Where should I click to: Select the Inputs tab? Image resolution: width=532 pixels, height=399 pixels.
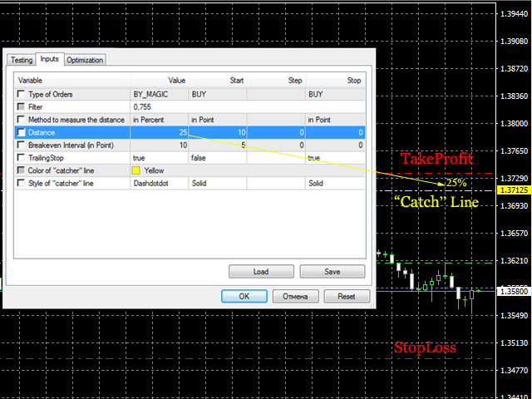(x=50, y=59)
